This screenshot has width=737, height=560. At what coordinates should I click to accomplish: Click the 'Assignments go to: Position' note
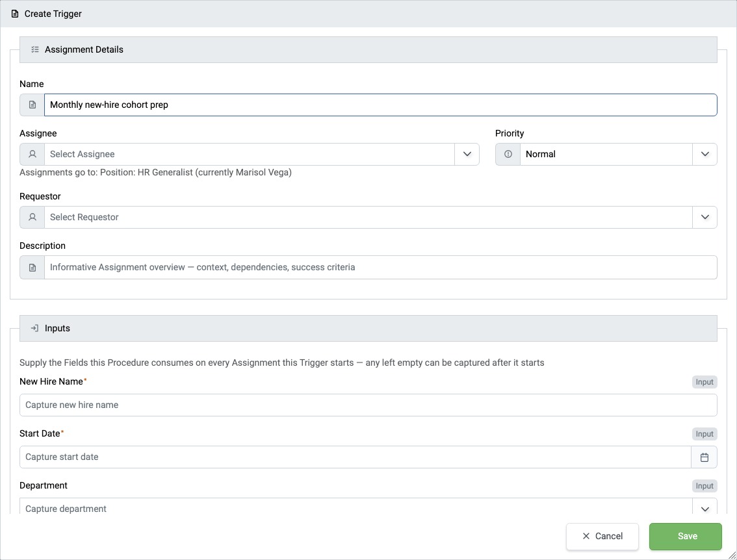click(155, 172)
